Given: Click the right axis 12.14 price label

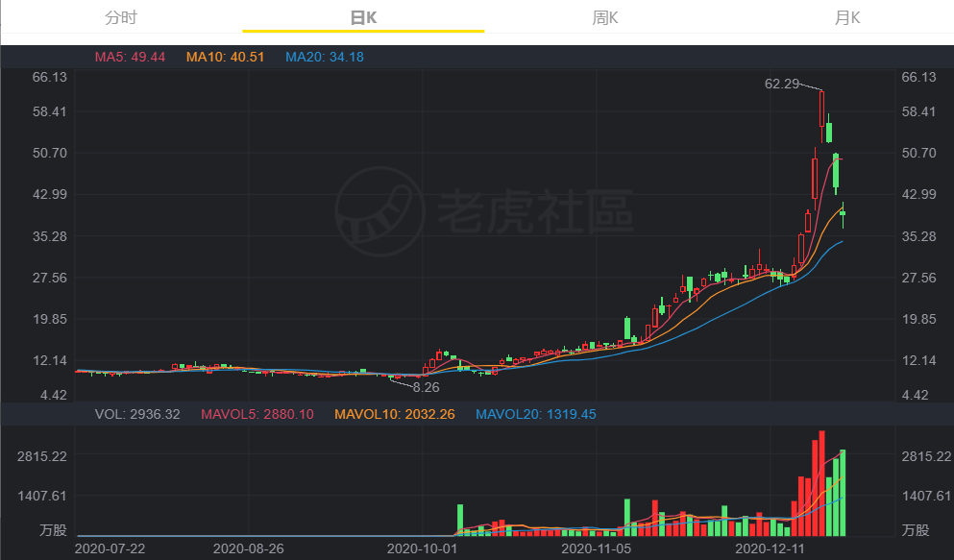Looking at the screenshot, I should 918,360.
